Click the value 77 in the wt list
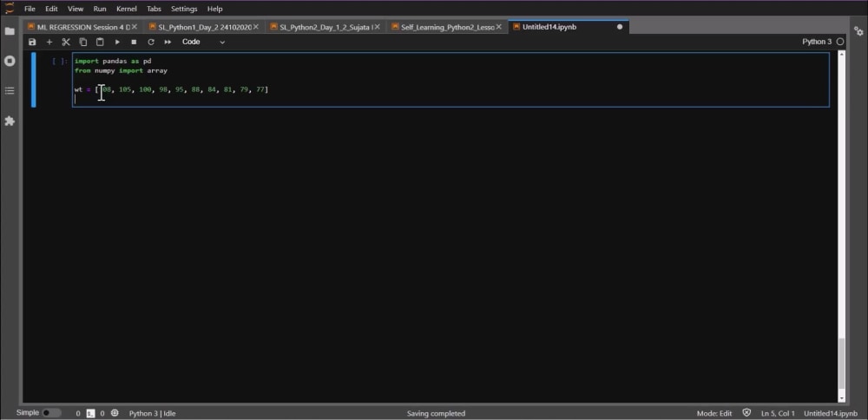Screen dimensions: 868x420 pos(260,89)
